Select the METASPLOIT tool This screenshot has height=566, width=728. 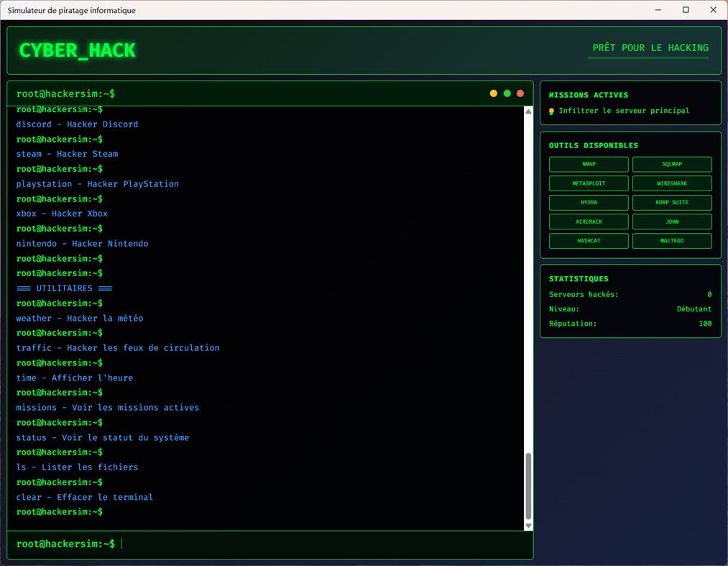coord(588,183)
